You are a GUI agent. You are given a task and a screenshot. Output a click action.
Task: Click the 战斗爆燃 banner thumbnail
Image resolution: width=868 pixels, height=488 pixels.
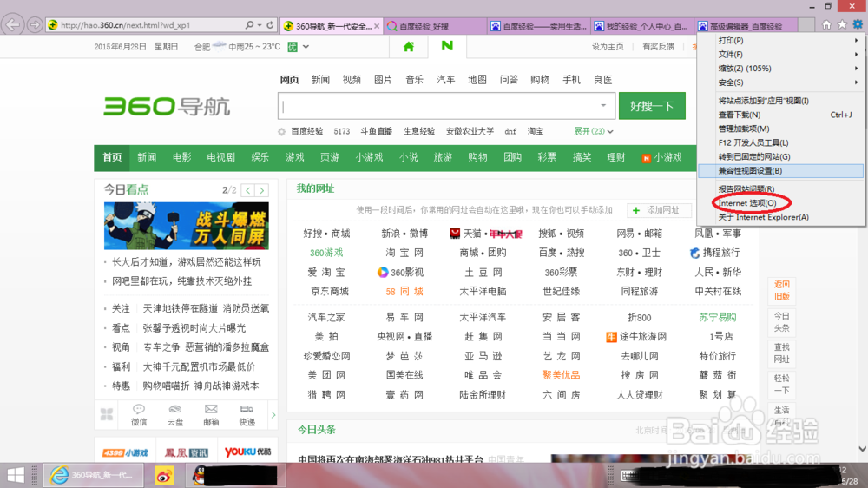[x=187, y=226]
